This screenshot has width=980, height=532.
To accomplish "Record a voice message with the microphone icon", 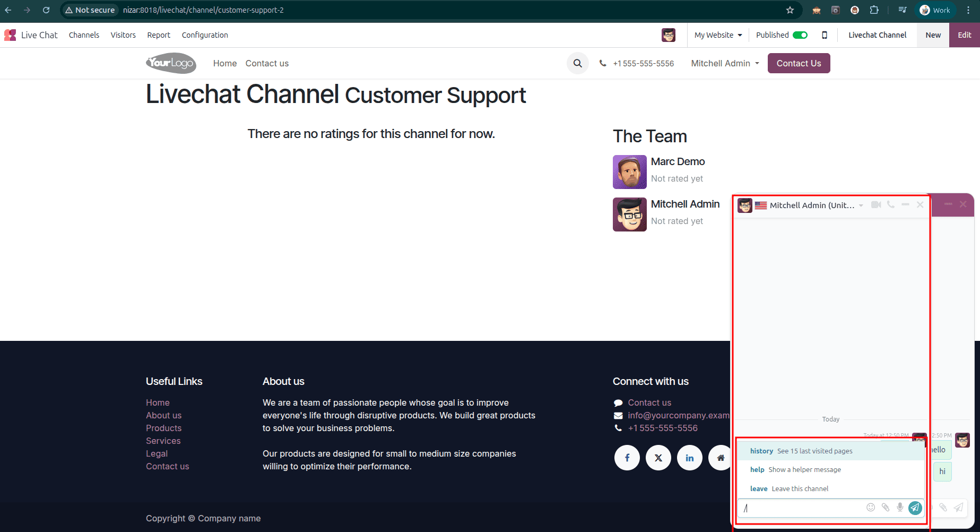I will click(x=899, y=508).
